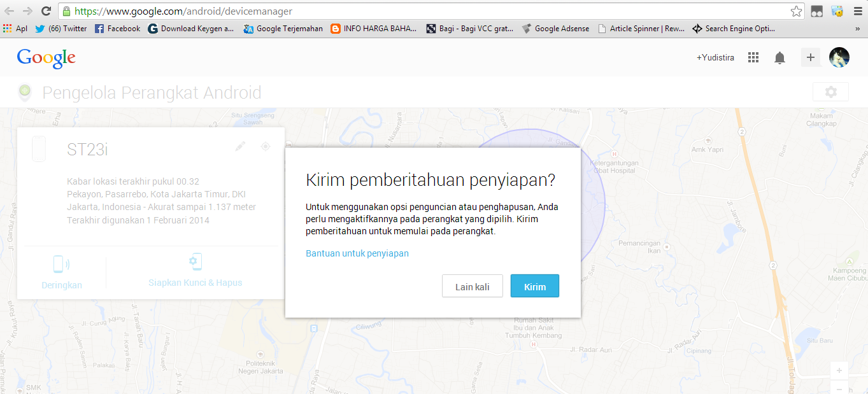This screenshot has height=394, width=868.
Task: Open notifications bell
Action: (779, 58)
